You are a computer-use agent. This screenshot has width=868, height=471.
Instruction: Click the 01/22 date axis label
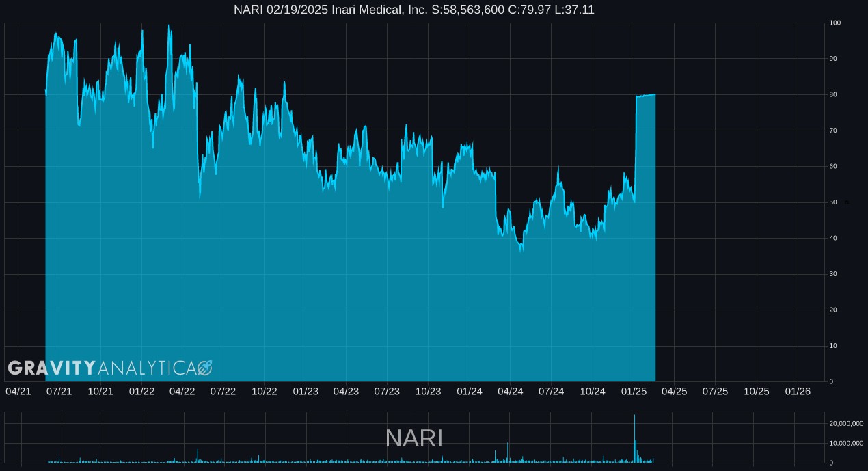pyautogui.click(x=141, y=391)
